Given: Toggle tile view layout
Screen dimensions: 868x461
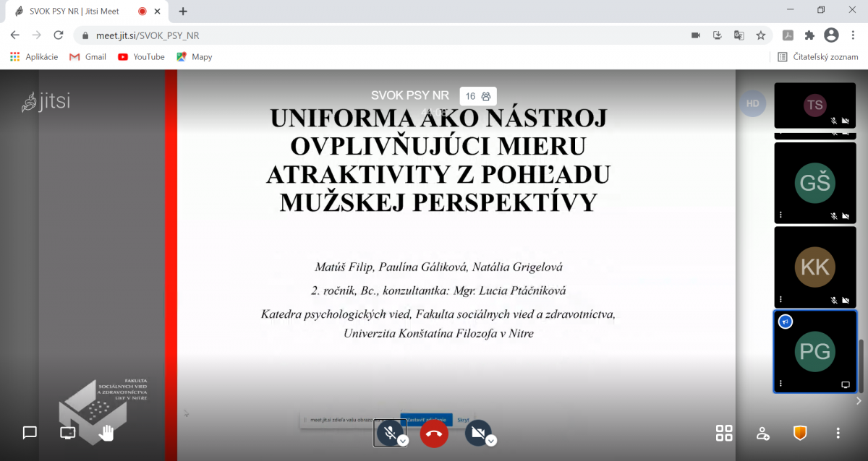Looking at the screenshot, I should coord(724,433).
